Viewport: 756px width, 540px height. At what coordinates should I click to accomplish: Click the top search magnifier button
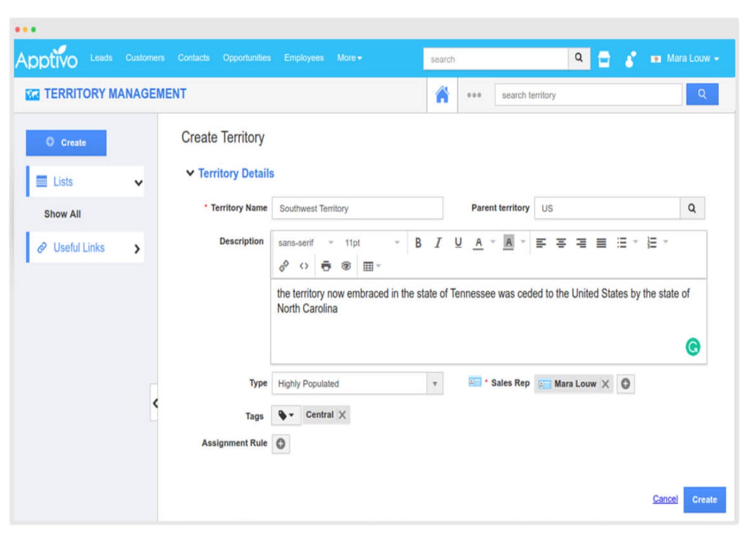pos(578,58)
